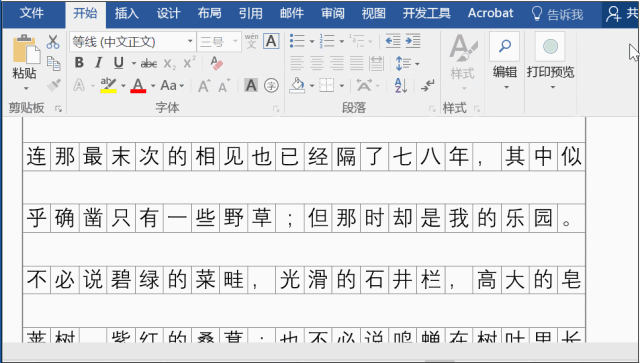Screen dimensions: 640x363
Task: Select the Format Painter brush
Action: pos(53,85)
